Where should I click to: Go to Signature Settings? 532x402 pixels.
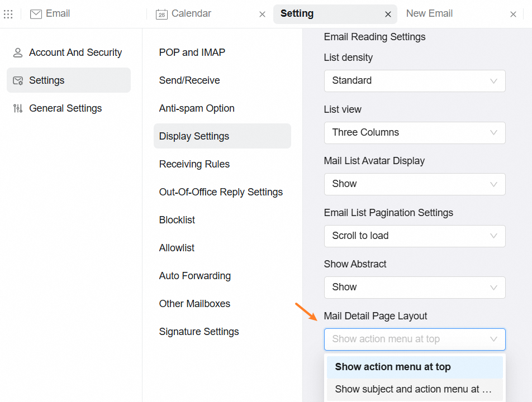click(x=199, y=332)
